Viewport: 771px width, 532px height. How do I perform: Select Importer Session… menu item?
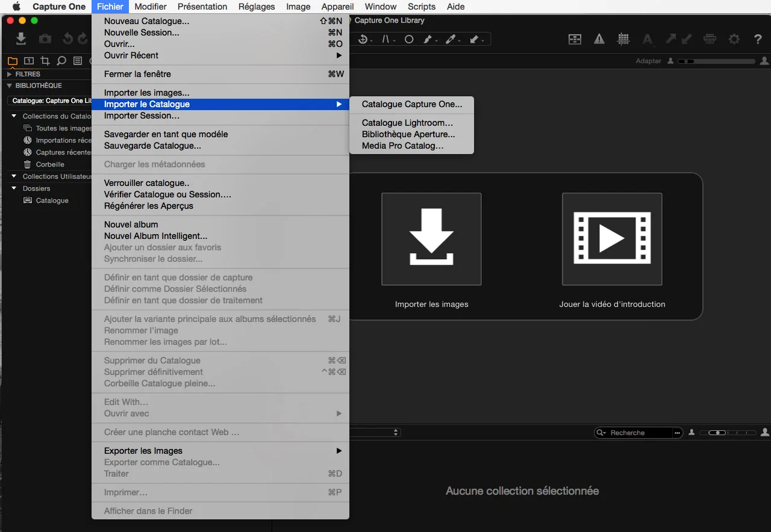pyautogui.click(x=220, y=116)
